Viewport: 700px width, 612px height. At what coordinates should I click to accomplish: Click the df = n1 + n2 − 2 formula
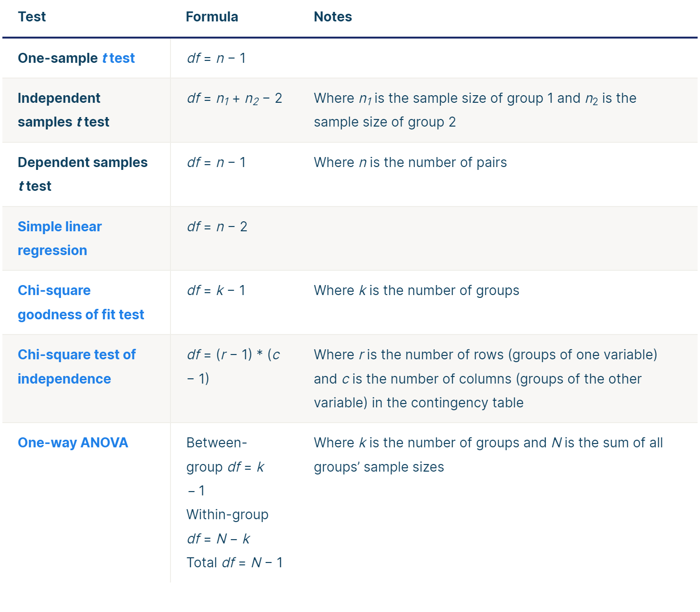coord(234,99)
